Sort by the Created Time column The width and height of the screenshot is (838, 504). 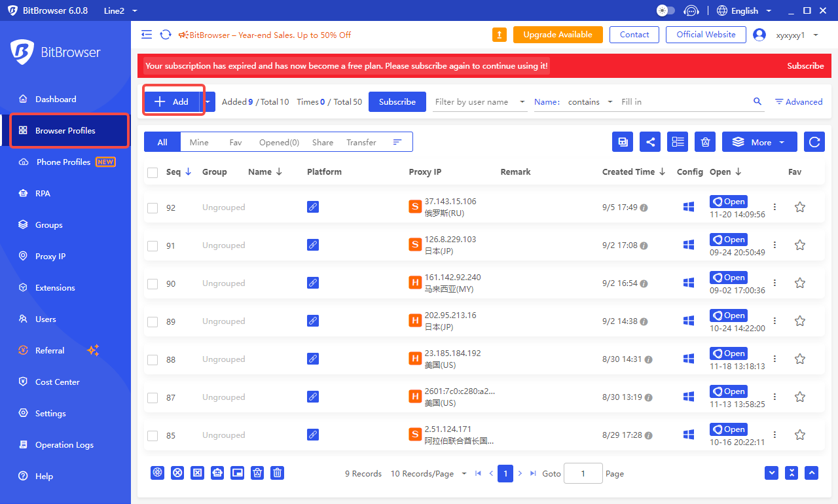(x=634, y=172)
